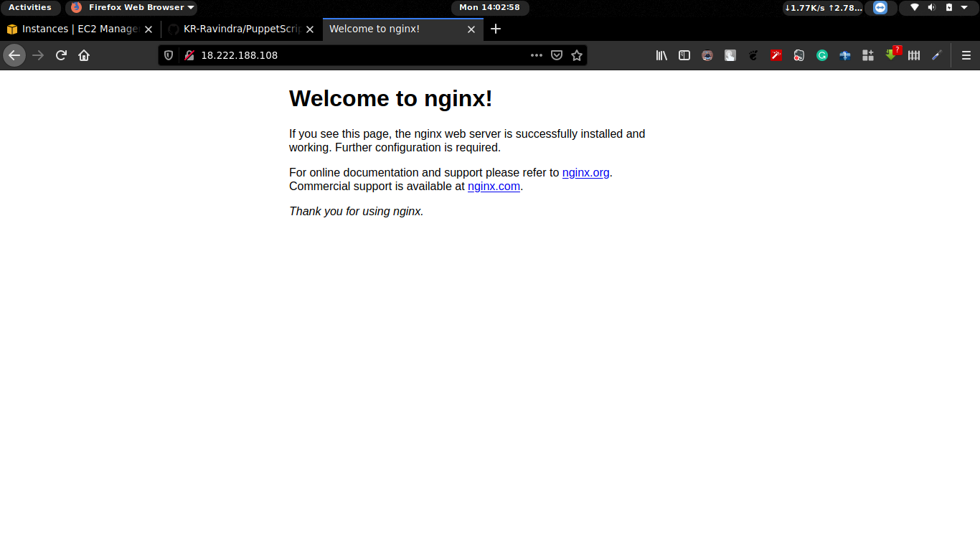980x551 pixels.
Task: Go back to the previous page
Action: (14, 55)
